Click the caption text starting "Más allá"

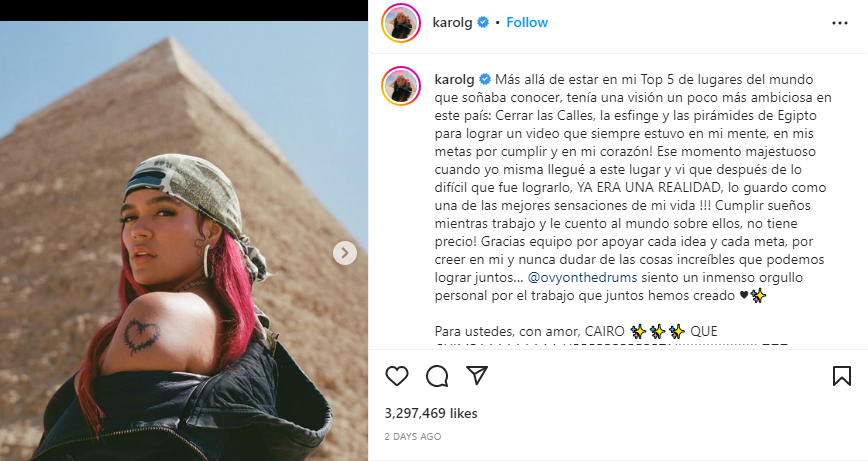coord(633,187)
